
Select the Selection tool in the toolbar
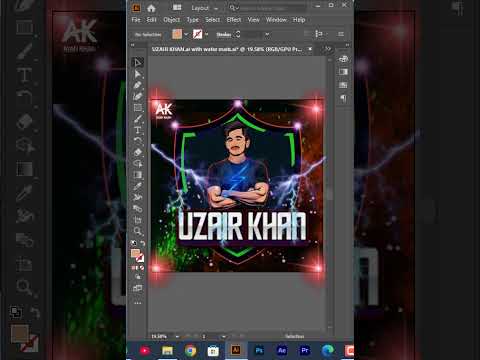point(138,62)
